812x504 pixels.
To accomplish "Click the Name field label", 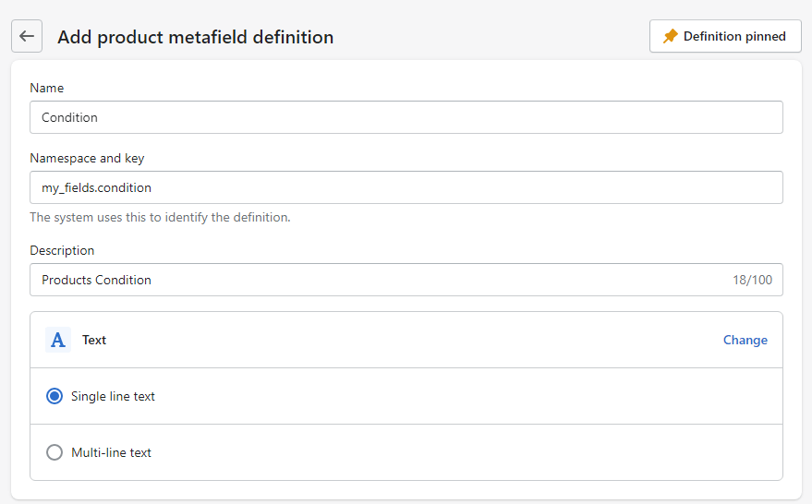I will coord(47,88).
